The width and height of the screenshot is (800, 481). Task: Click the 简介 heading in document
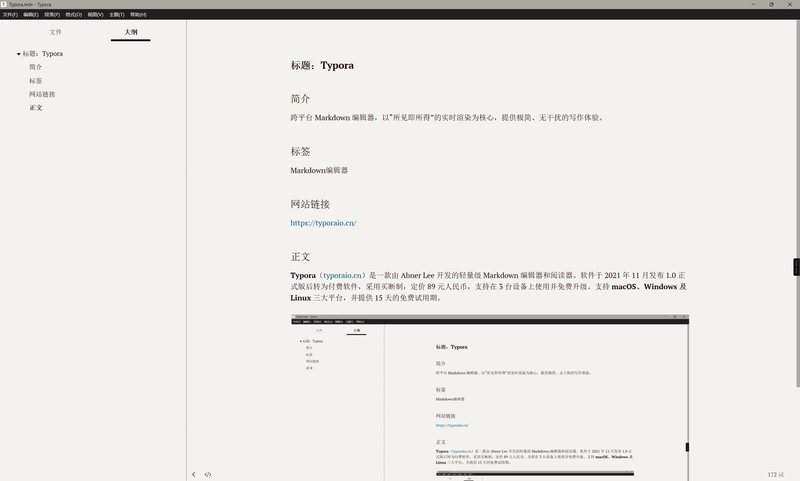(300, 98)
